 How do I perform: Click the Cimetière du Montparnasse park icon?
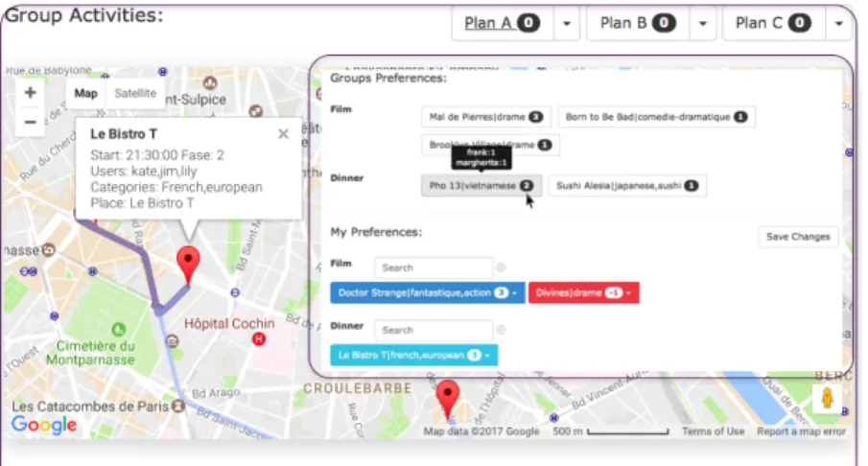pos(119,330)
